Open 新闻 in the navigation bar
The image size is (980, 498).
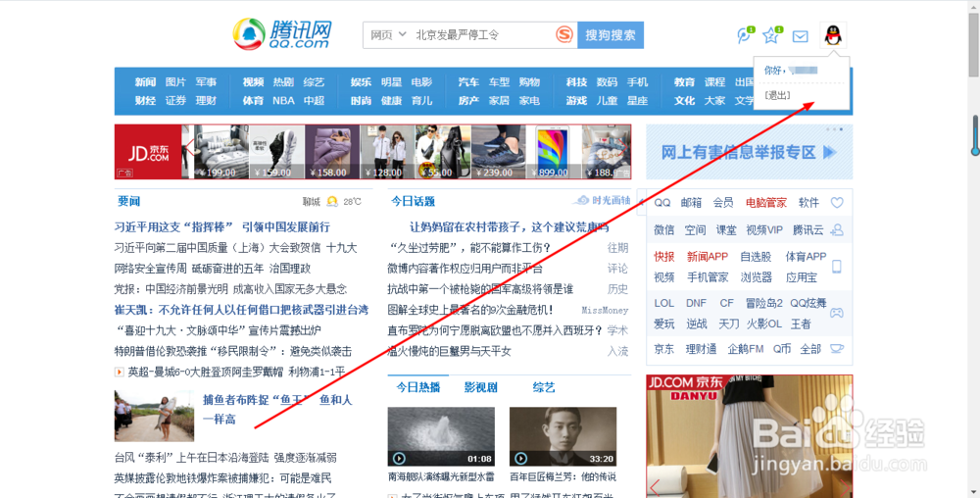pos(145,81)
